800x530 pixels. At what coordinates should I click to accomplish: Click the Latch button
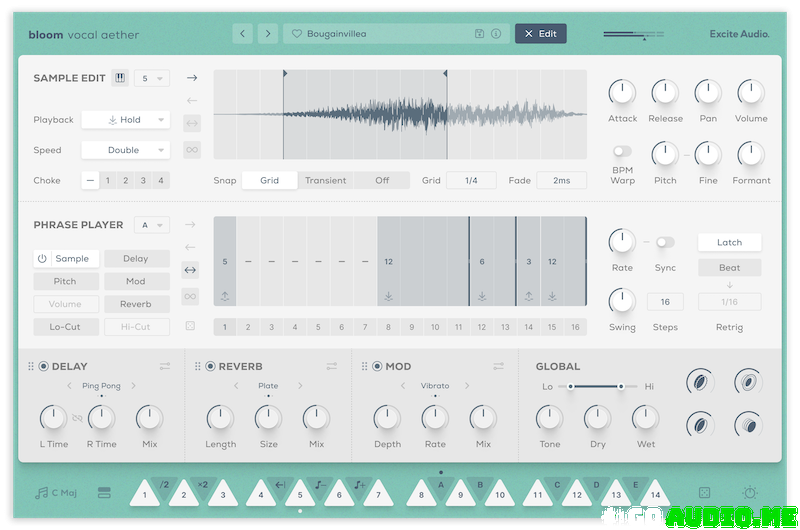pos(729,242)
